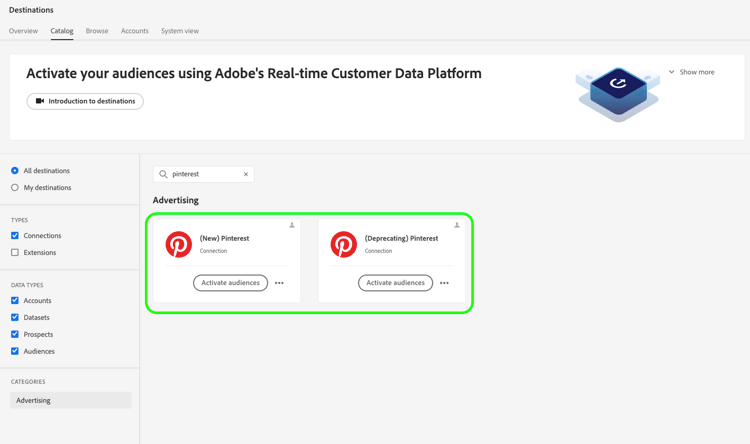Click the person icon on (Deprecating) Pinterest card
Viewport: 750px width, 444px height.
[x=457, y=225]
